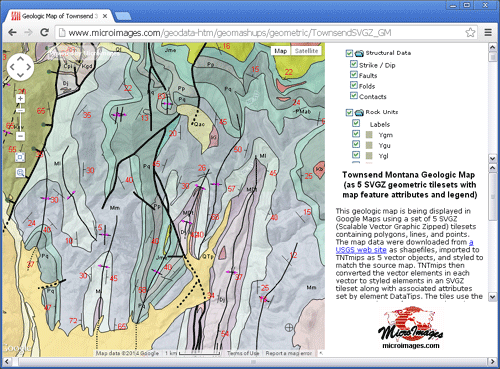
Task: Click the crosshair symbol on the map
Action: (x=289, y=327)
